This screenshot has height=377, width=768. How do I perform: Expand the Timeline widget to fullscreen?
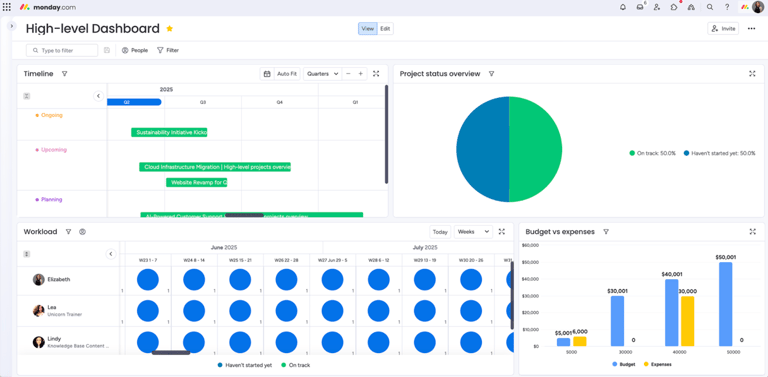click(x=376, y=74)
